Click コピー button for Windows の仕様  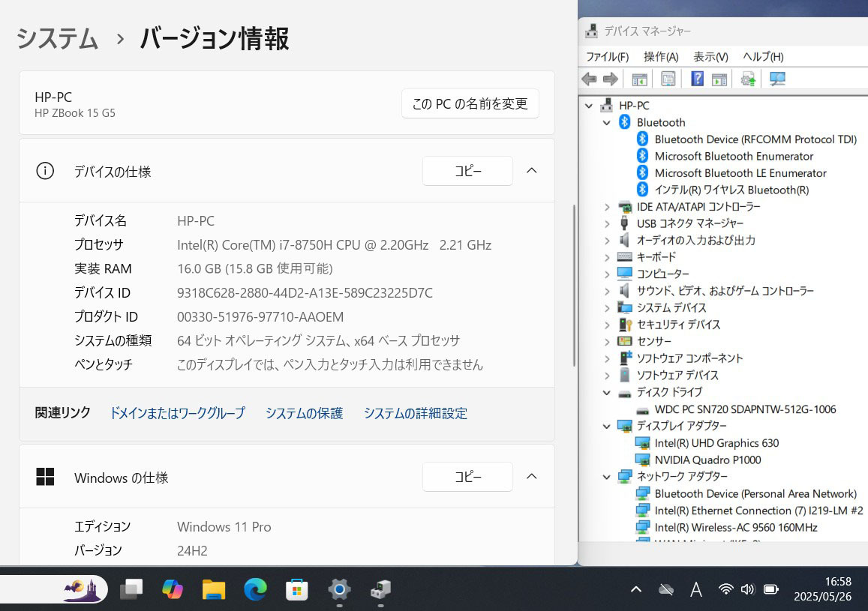point(468,477)
